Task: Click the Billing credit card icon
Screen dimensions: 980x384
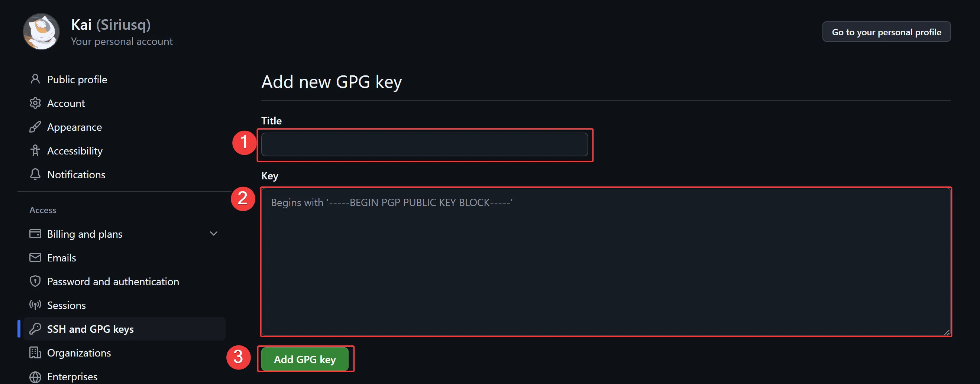Action: click(x=35, y=234)
